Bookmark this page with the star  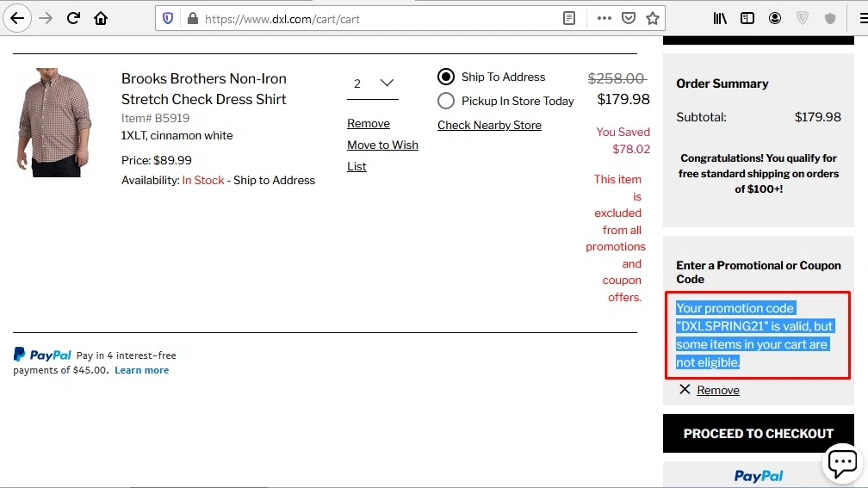(653, 19)
